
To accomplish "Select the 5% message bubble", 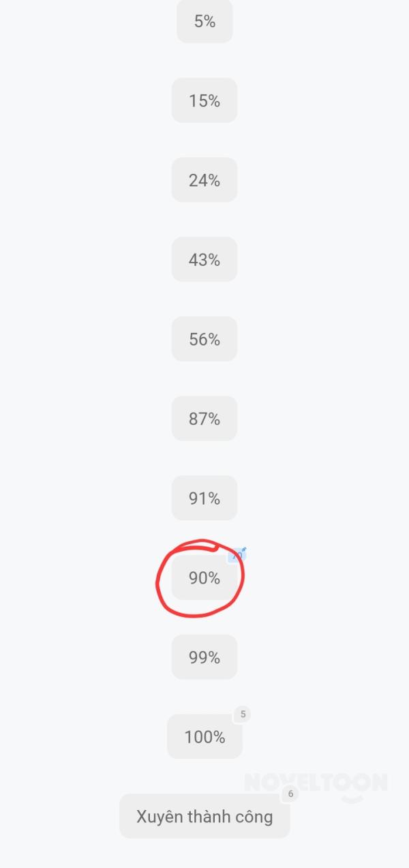I will coord(204,22).
